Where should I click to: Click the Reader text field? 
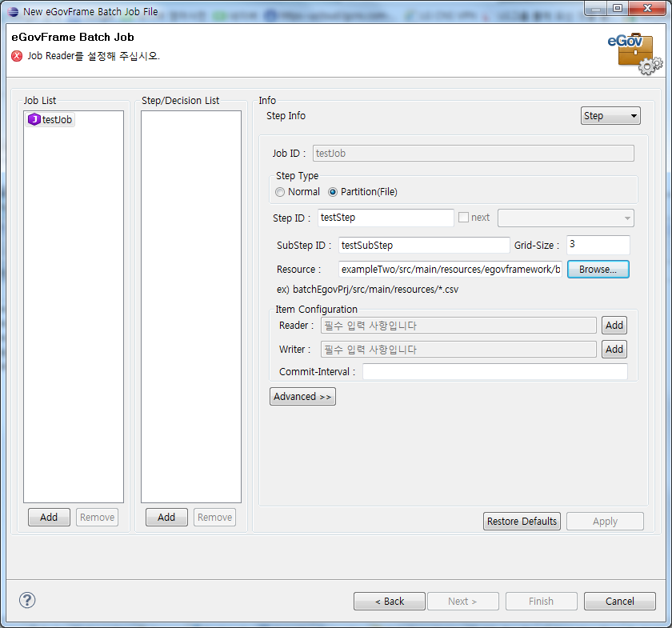[x=458, y=326]
